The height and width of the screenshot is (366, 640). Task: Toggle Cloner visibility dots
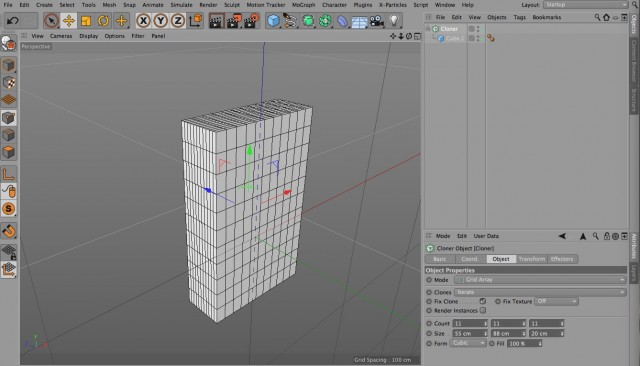point(478,29)
